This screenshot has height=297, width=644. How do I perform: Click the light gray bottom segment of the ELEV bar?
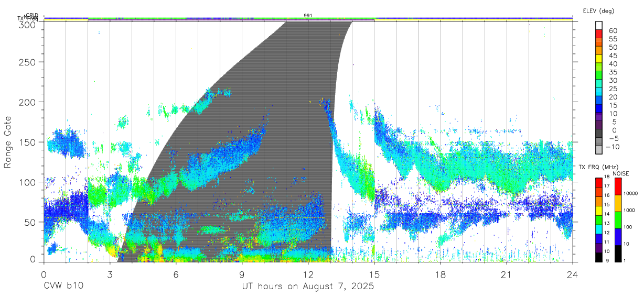tap(599, 150)
